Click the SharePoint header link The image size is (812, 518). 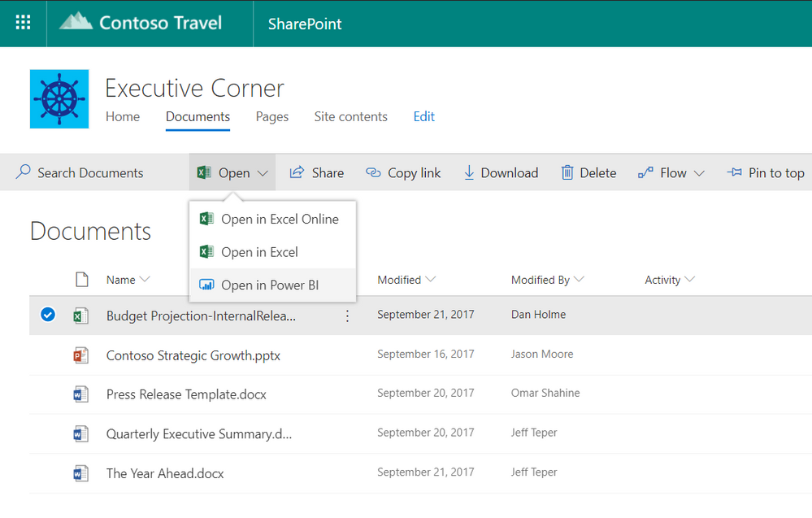pos(305,24)
